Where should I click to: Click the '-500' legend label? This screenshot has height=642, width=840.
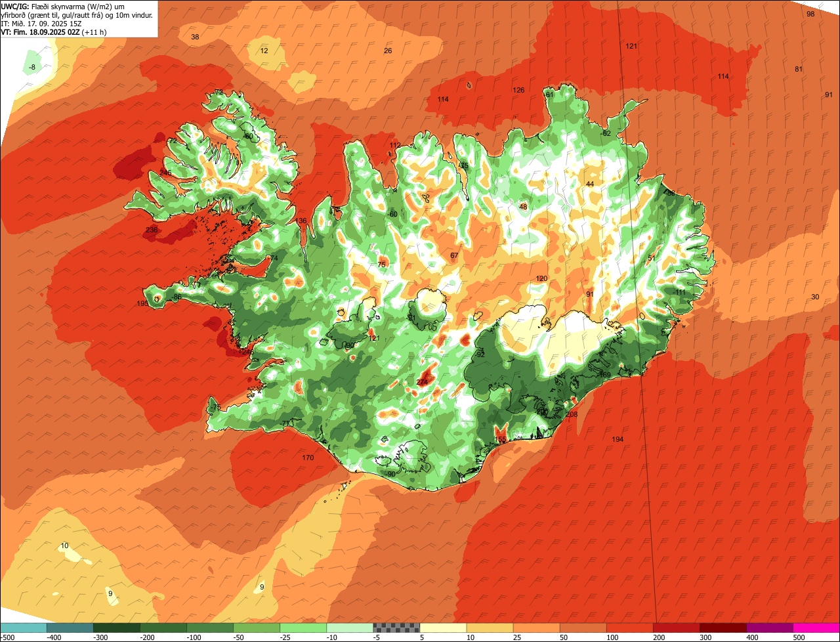pos(7,637)
